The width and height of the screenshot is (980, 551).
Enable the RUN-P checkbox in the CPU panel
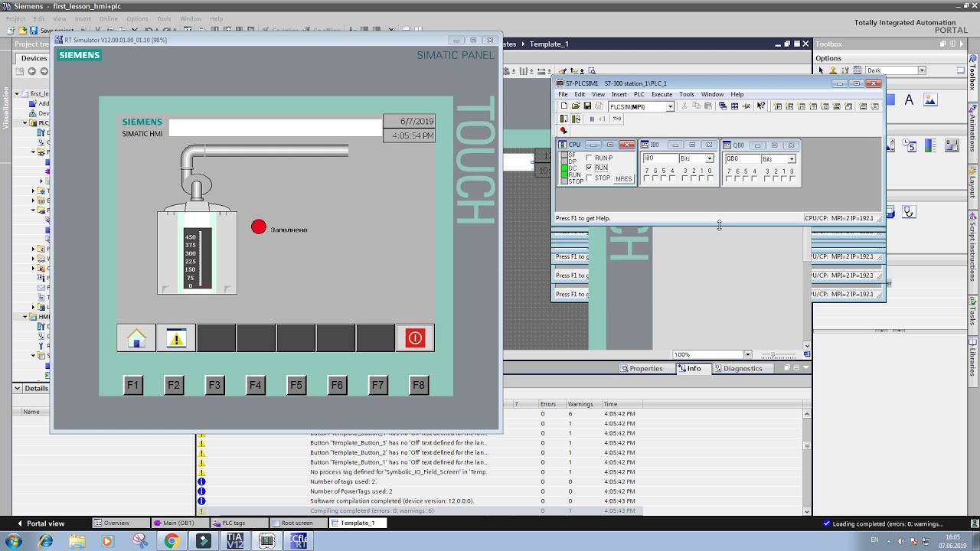[x=590, y=158]
